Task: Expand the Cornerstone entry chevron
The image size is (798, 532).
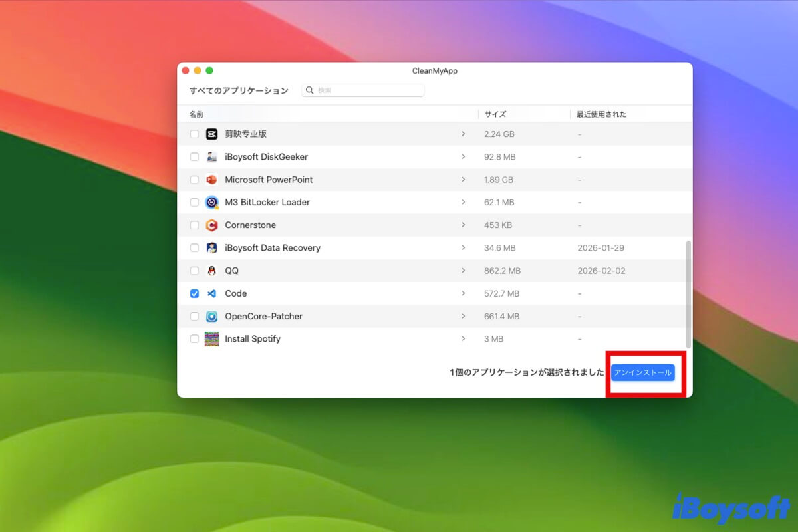Action: point(464,225)
